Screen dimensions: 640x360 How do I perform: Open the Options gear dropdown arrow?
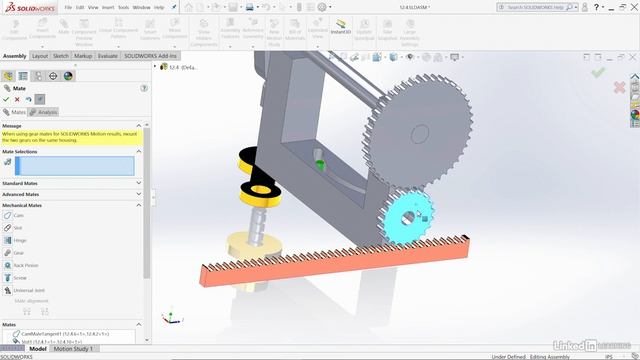tap(330, 7)
